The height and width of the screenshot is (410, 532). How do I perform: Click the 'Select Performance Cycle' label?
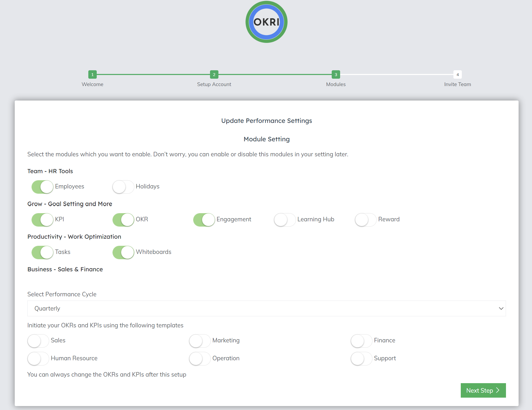[62, 294]
